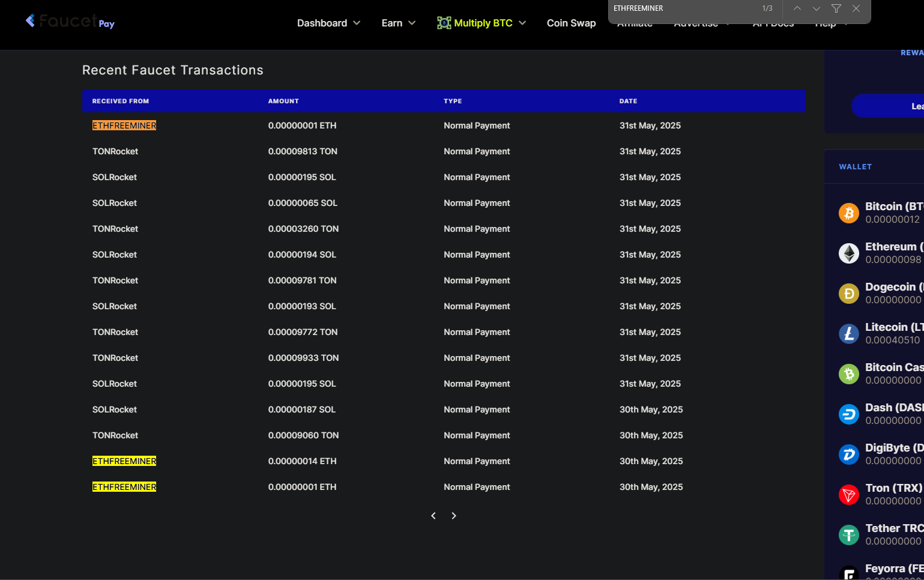This screenshot has height=580, width=924.
Task: Go to next transactions page
Action: click(454, 516)
